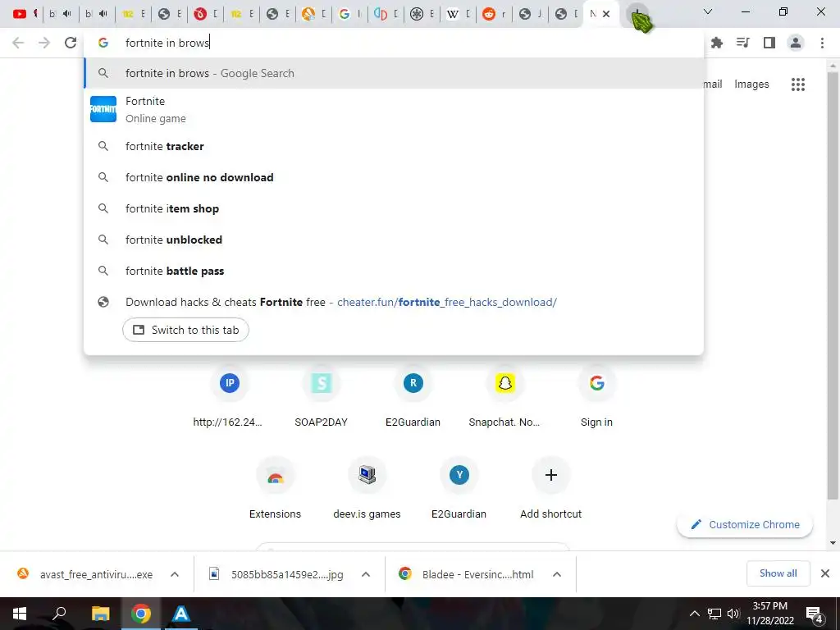Open the http://162.24... shortcut
840x630 pixels.
pos(230,397)
